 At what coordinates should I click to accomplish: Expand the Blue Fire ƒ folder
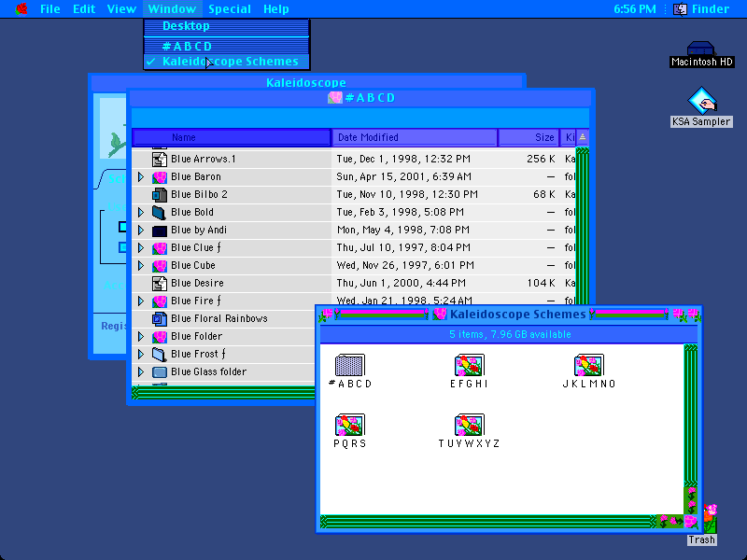click(x=141, y=301)
